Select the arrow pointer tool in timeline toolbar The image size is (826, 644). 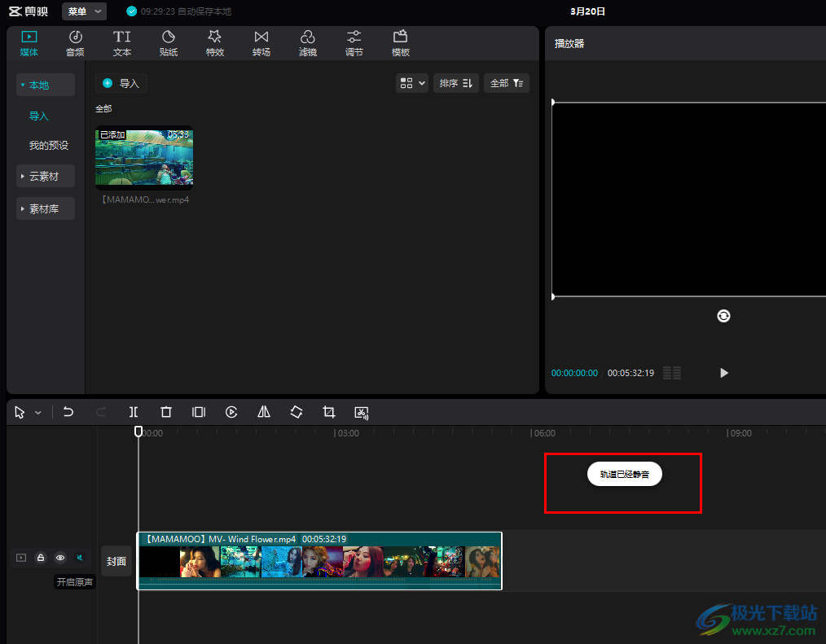(20, 412)
